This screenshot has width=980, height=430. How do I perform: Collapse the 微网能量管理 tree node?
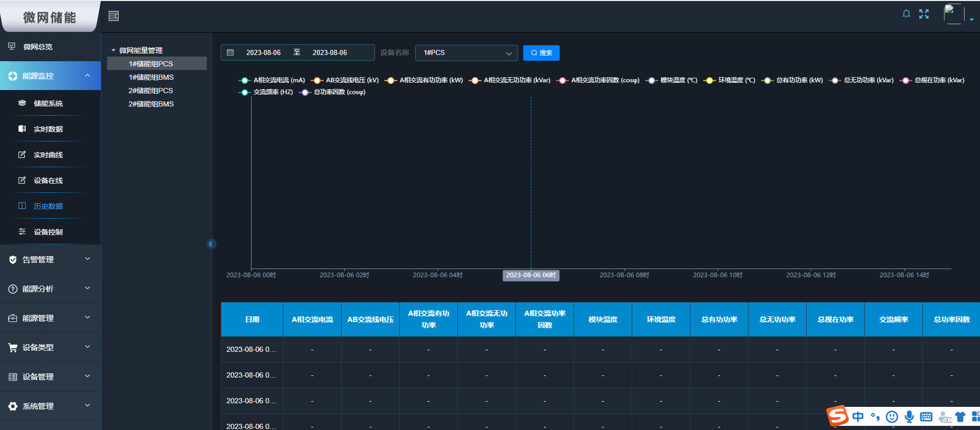pos(114,50)
